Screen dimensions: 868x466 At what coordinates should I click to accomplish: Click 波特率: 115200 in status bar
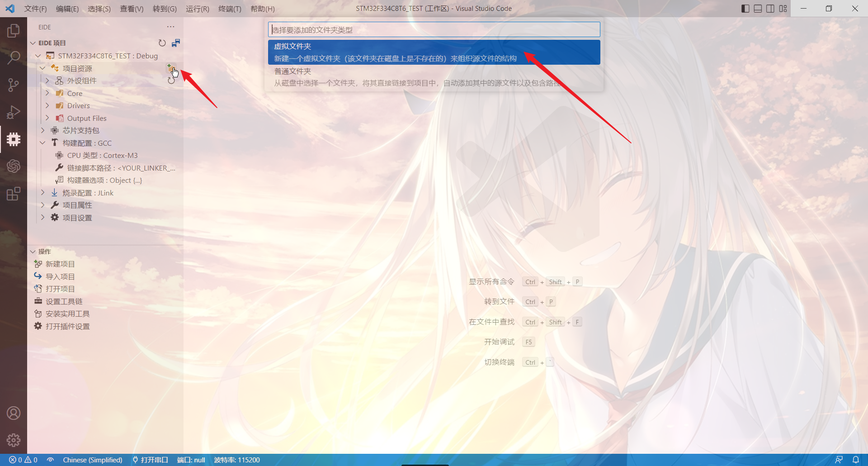pyautogui.click(x=237, y=460)
